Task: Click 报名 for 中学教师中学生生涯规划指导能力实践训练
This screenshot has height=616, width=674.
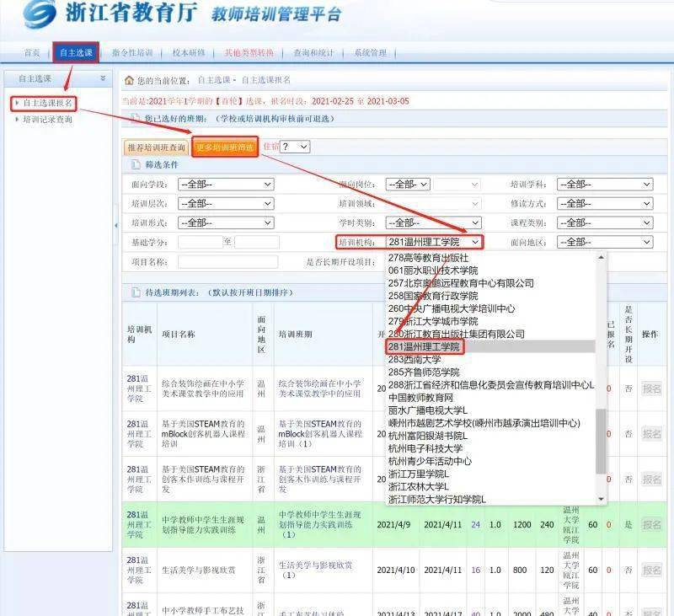Action: click(x=651, y=524)
